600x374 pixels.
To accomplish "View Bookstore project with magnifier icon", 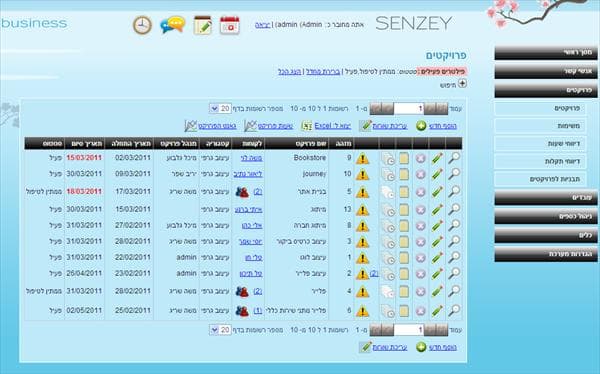I will [x=454, y=158].
